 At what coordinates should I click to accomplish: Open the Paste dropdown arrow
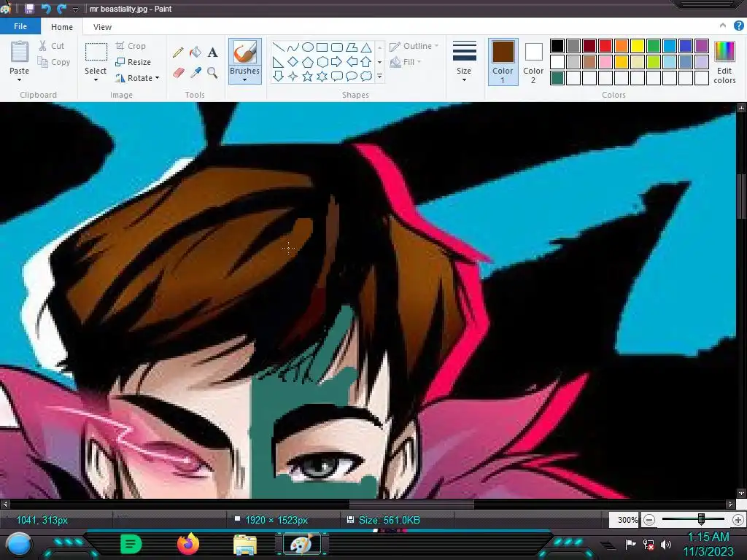click(19, 80)
